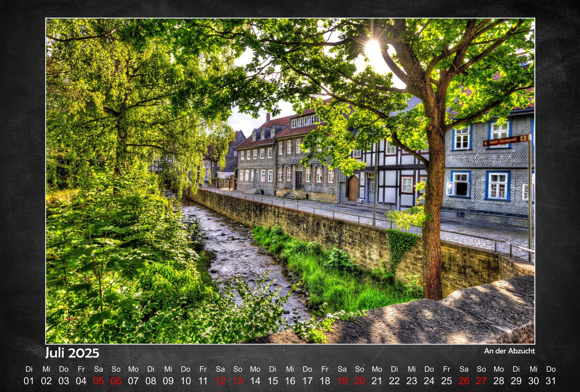This screenshot has width=580, height=392.
Task: Open the calendar's large Goslar photo
Action: [290, 181]
